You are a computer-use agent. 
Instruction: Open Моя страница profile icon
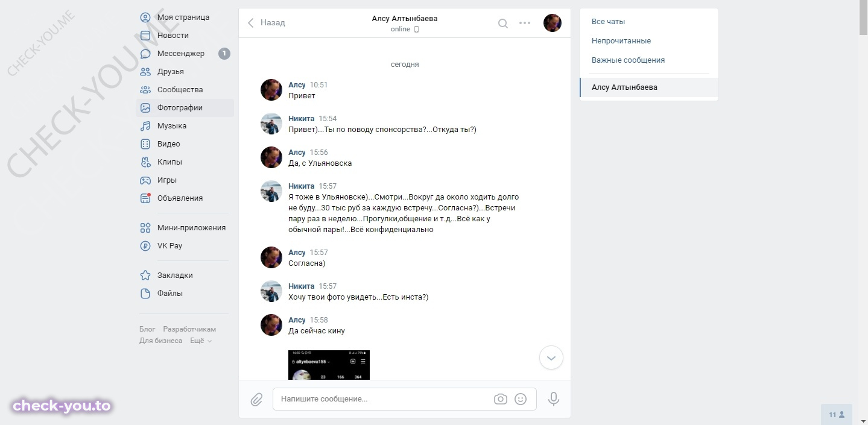click(x=145, y=17)
